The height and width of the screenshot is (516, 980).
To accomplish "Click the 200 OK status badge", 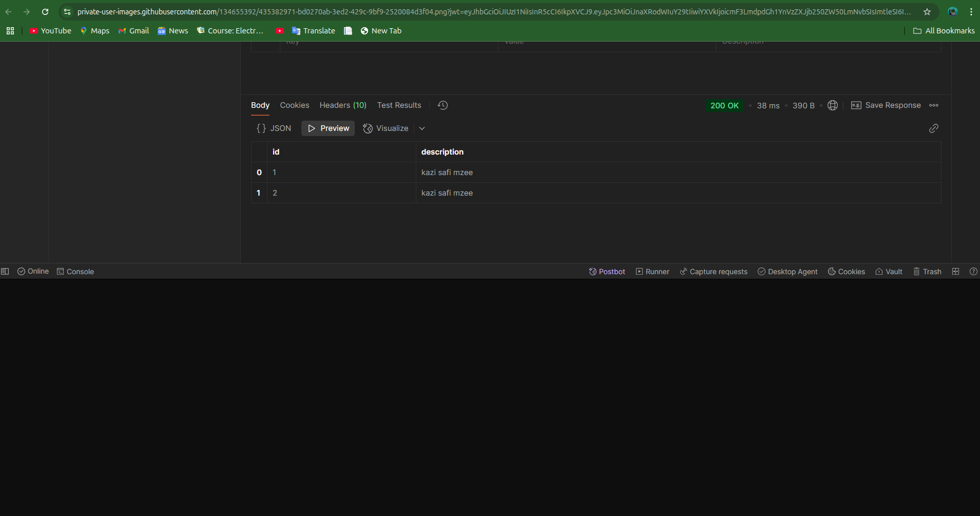I will 724,105.
